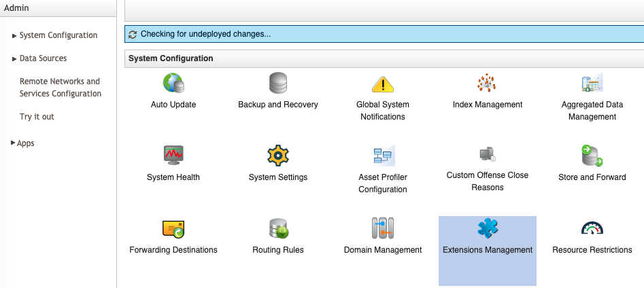This screenshot has width=644, height=288.
Task: Open Extensions Management puzzle icon
Action: tap(487, 228)
